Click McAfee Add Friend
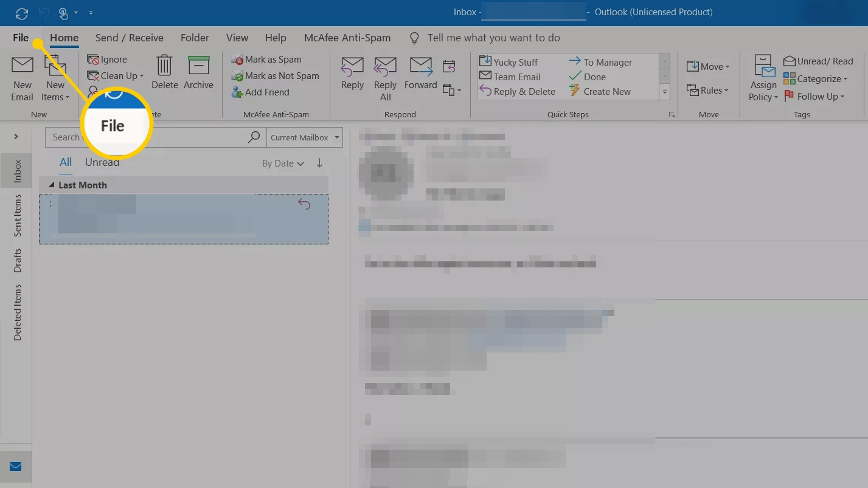This screenshot has height=488, width=868. (260, 92)
